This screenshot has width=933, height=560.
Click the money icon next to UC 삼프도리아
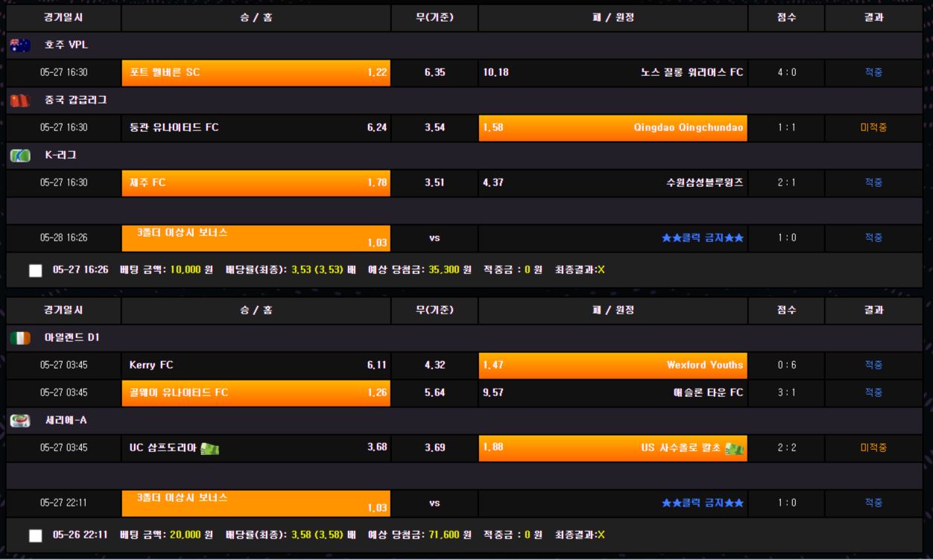(210, 448)
